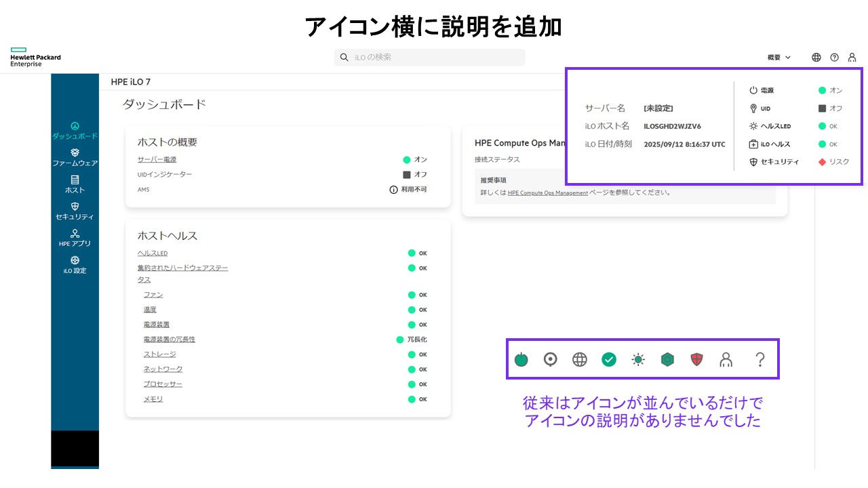Click the 推奨事項 heading
The width and height of the screenshot is (868, 488).
494,181
